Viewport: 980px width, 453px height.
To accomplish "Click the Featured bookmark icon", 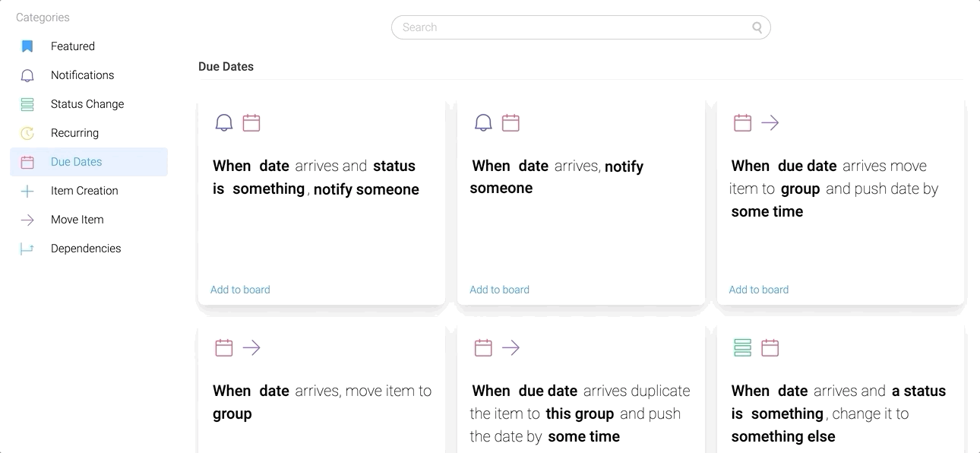I will [x=27, y=46].
